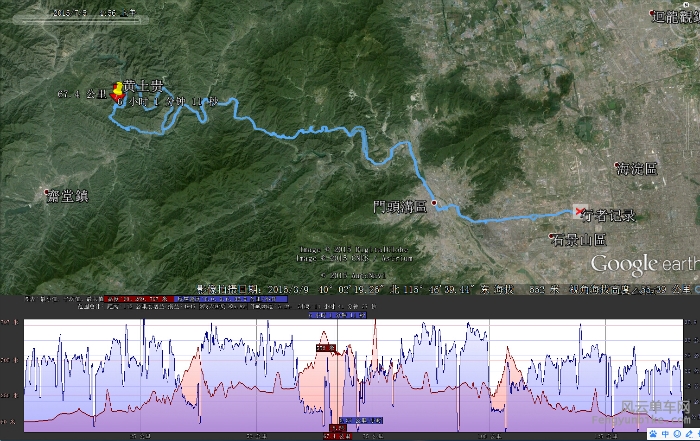700x441 pixels.
Task: Click the red marker label on the elevation profile
Action: point(327,347)
